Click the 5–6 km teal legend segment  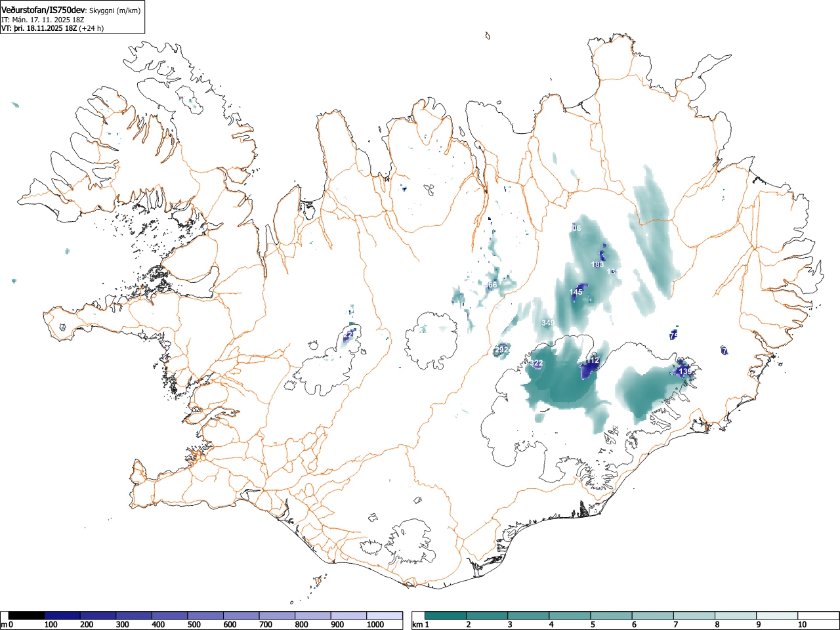click(612, 616)
